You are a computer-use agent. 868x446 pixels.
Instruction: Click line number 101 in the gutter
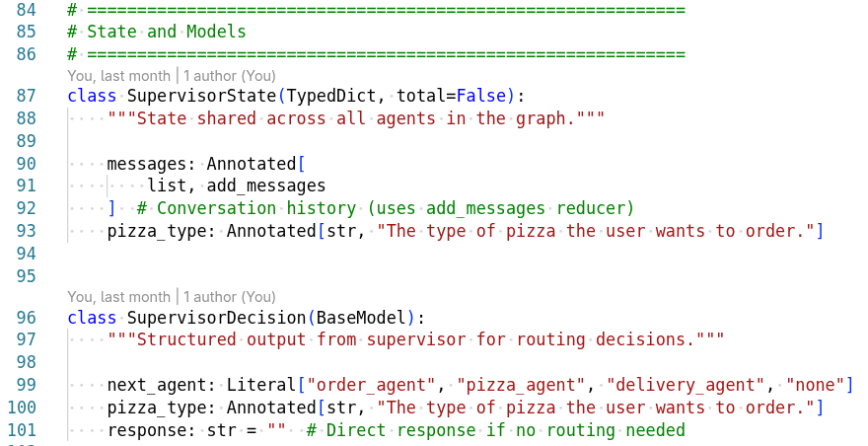22,430
